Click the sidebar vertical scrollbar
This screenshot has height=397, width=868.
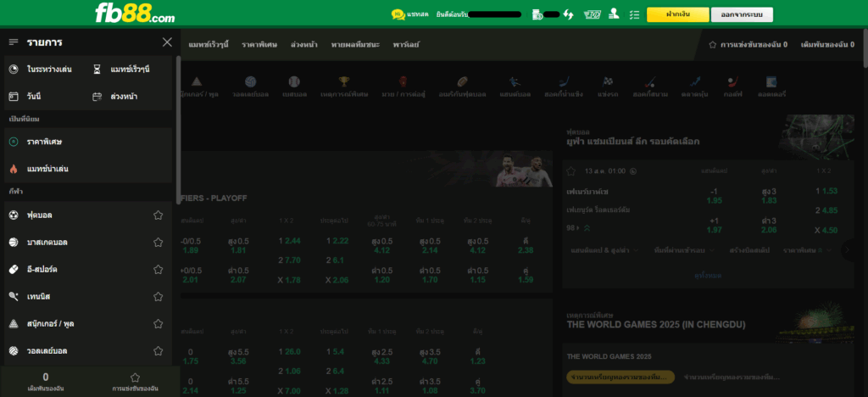coord(178,130)
